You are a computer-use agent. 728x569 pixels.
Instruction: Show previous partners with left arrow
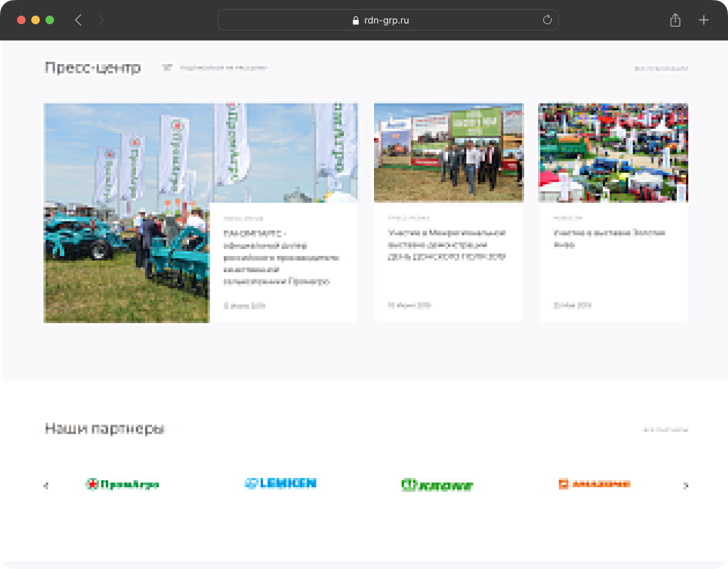coord(46,486)
